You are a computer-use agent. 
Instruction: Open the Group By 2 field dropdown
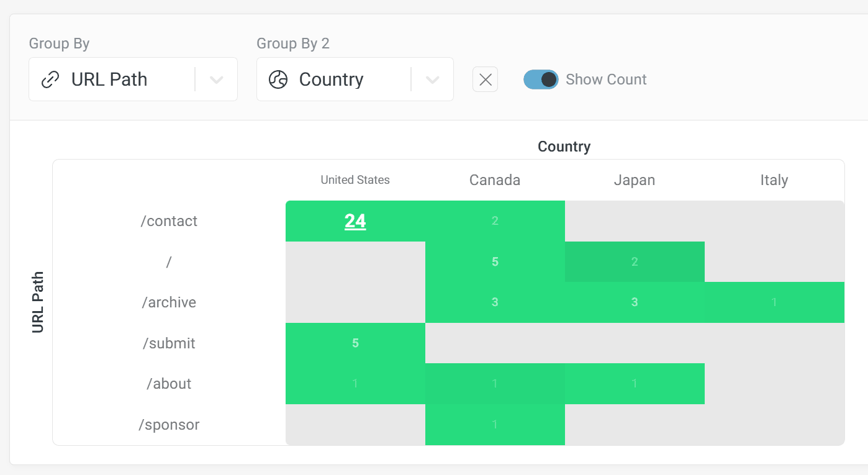tap(432, 79)
